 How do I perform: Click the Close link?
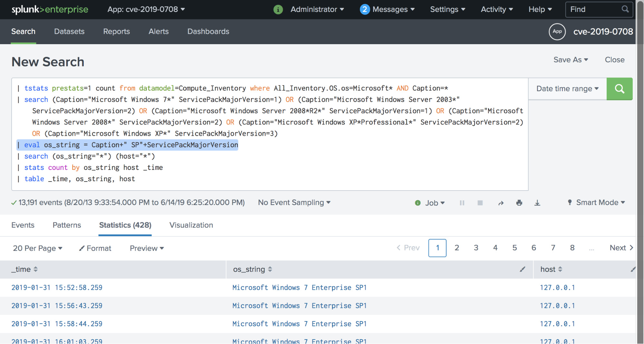(x=615, y=60)
